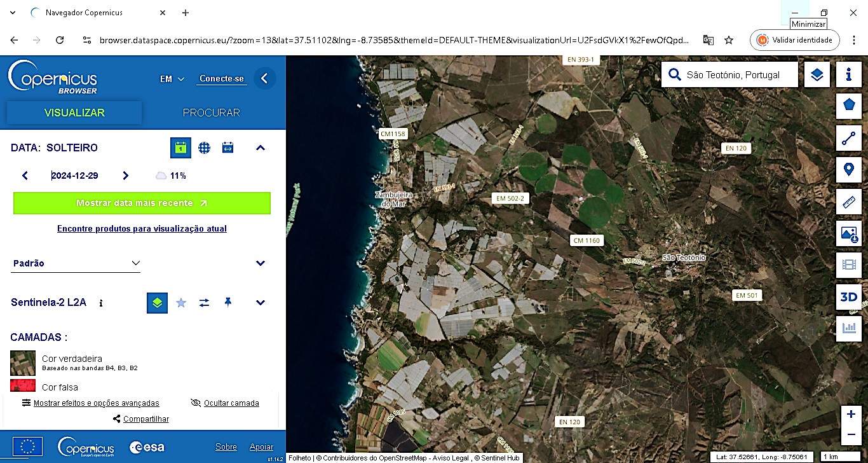This screenshot has height=463, width=868.
Task: Show Sentinela-2 L2A info icon
Action: 101,303
